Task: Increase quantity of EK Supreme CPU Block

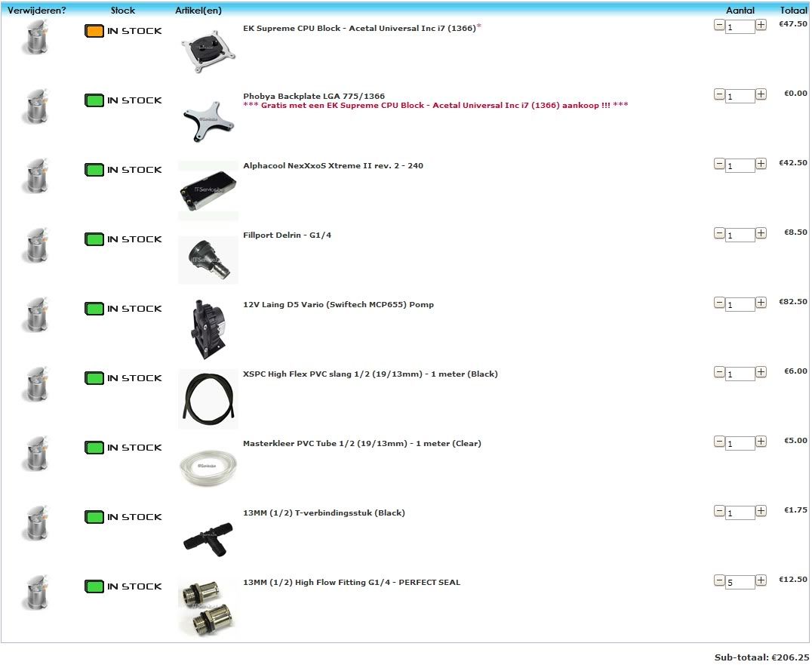Action: [x=761, y=25]
